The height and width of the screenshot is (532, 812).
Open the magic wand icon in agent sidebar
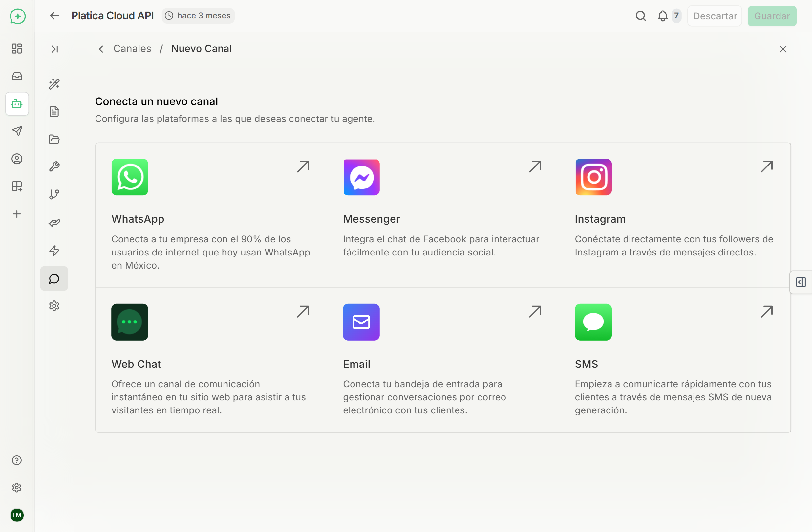[54, 84]
